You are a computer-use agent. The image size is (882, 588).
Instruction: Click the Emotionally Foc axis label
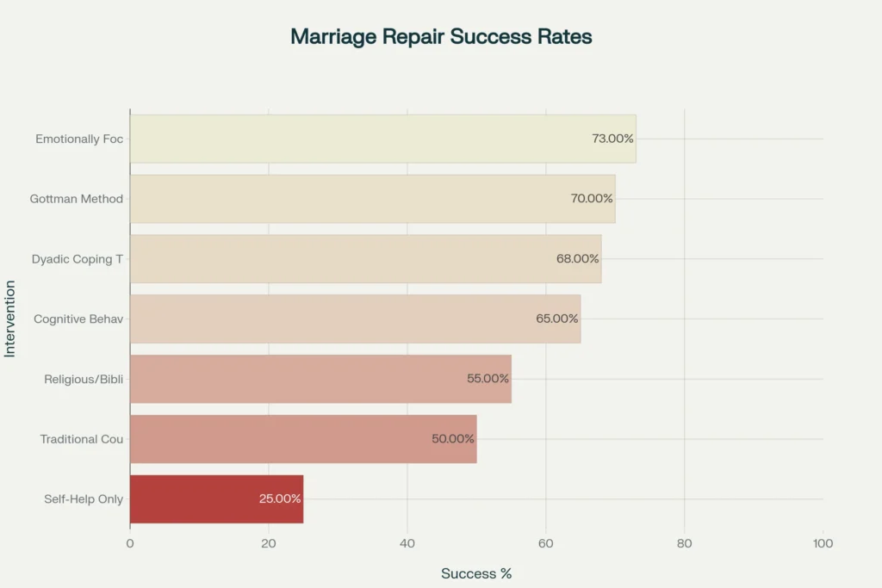point(79,139)
